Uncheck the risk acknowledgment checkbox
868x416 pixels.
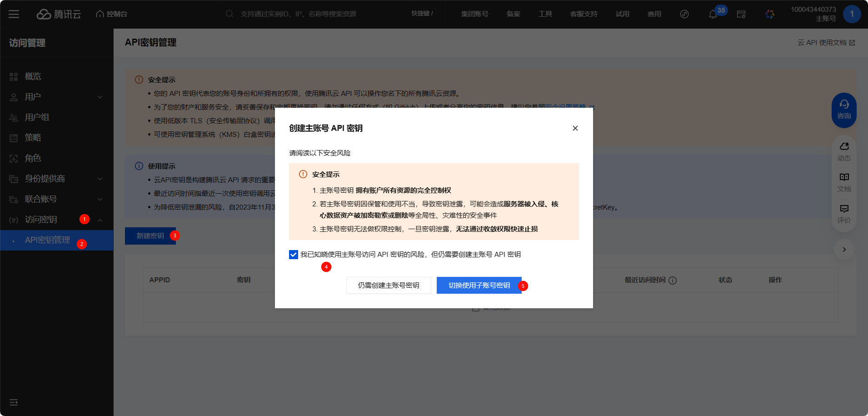pos(294,255)
